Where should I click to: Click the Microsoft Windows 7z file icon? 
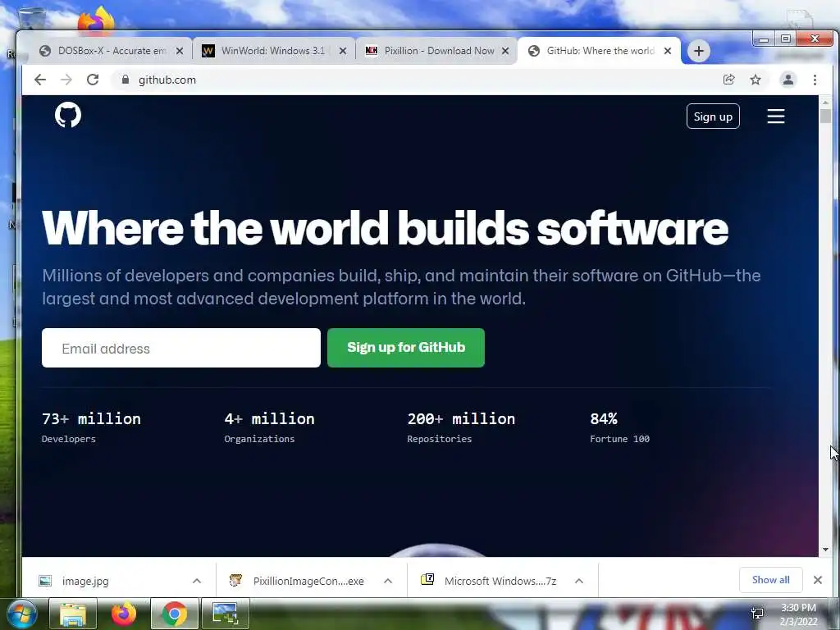coord(427,580)
